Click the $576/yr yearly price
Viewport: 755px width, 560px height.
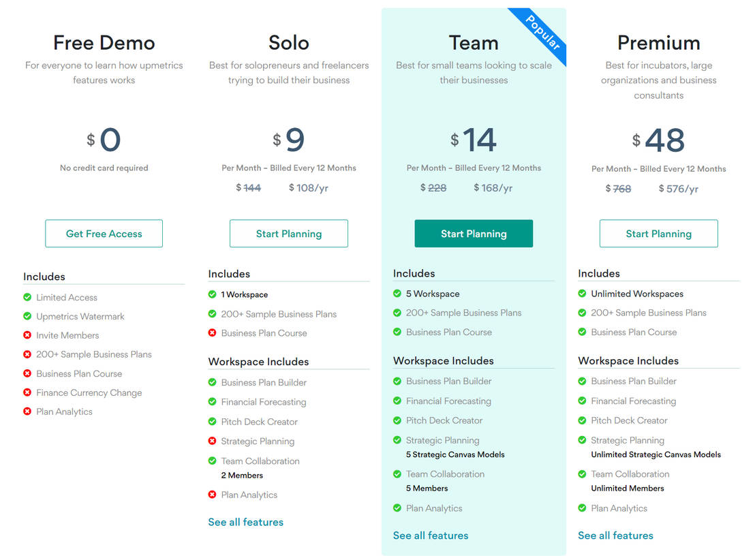(x=679, y=189)
